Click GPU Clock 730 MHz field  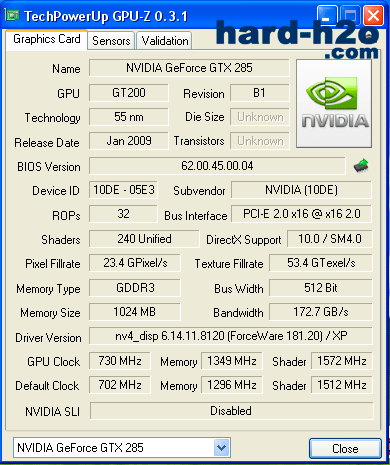click(120, 361)
